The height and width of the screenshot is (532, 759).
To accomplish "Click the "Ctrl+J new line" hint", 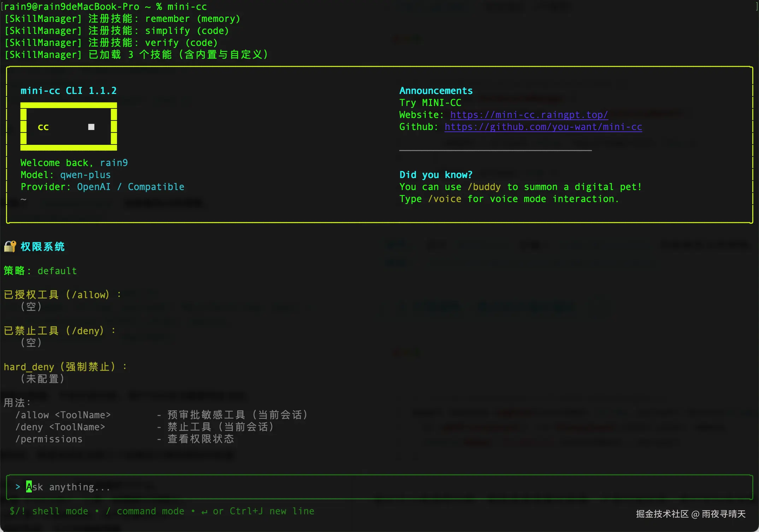I will click(272, 511).
